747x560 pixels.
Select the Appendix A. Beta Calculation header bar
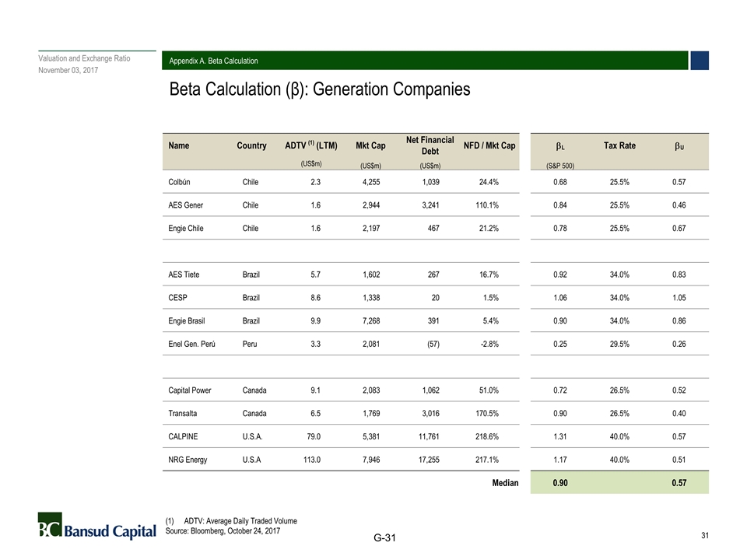click(428, 61)
